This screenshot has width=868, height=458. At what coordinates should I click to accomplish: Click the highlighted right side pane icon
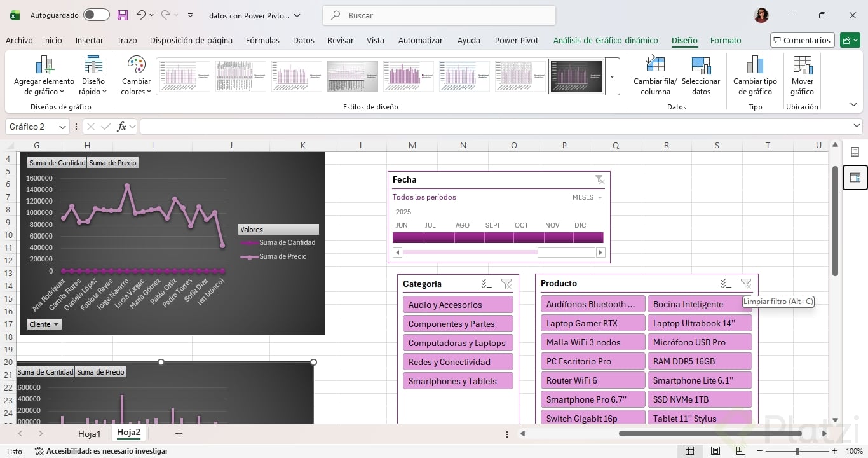855,177
